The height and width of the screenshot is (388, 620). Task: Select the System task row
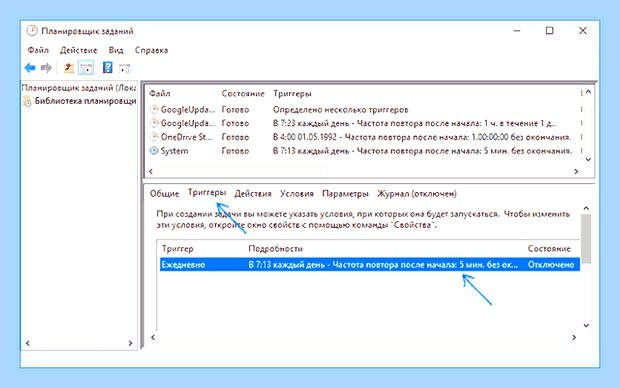(x=364, y=151)
